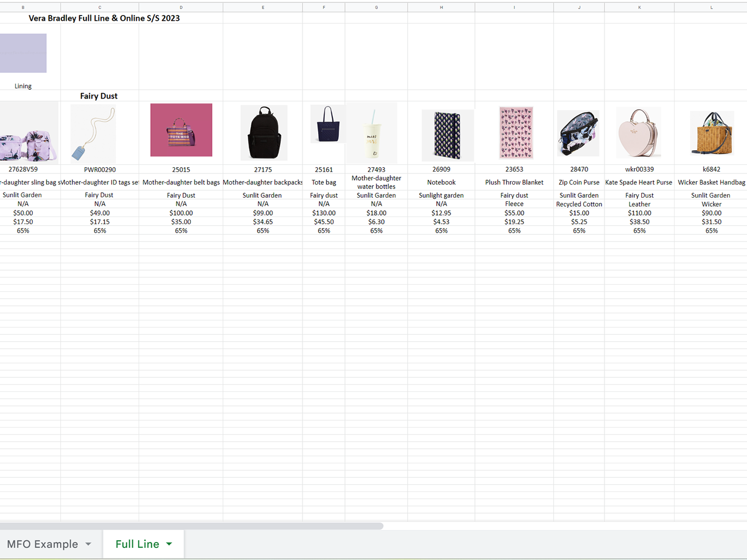This screenshot has width=747, height=560.
Task: Select the wicker basket handbag image
Action: 712,133
